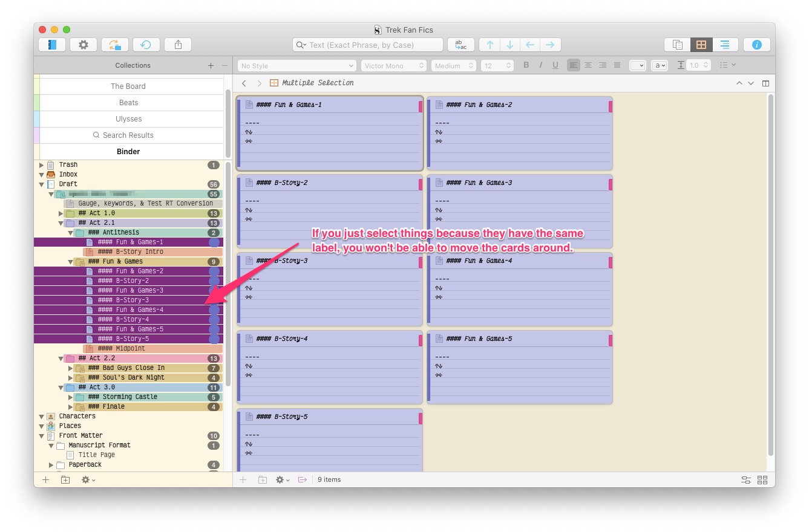Click the find and replace ab/ac icon

click(461, 45)
